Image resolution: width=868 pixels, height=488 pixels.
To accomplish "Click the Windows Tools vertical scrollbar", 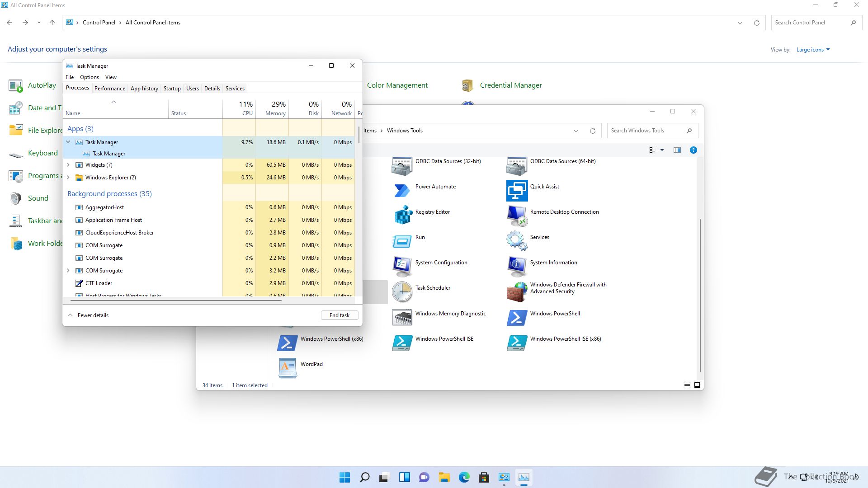I will [700, 296].
